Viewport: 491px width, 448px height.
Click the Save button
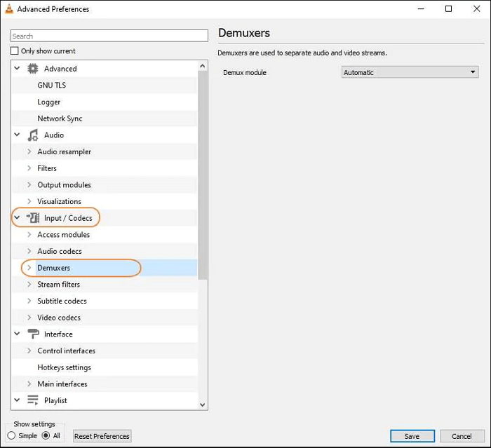[412, 436]
